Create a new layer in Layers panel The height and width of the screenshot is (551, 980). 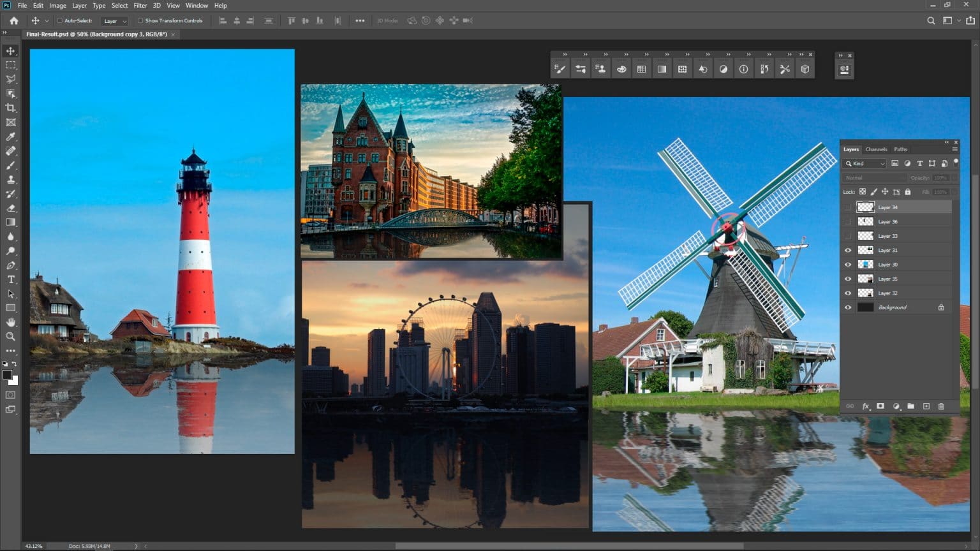click(926, 406)
